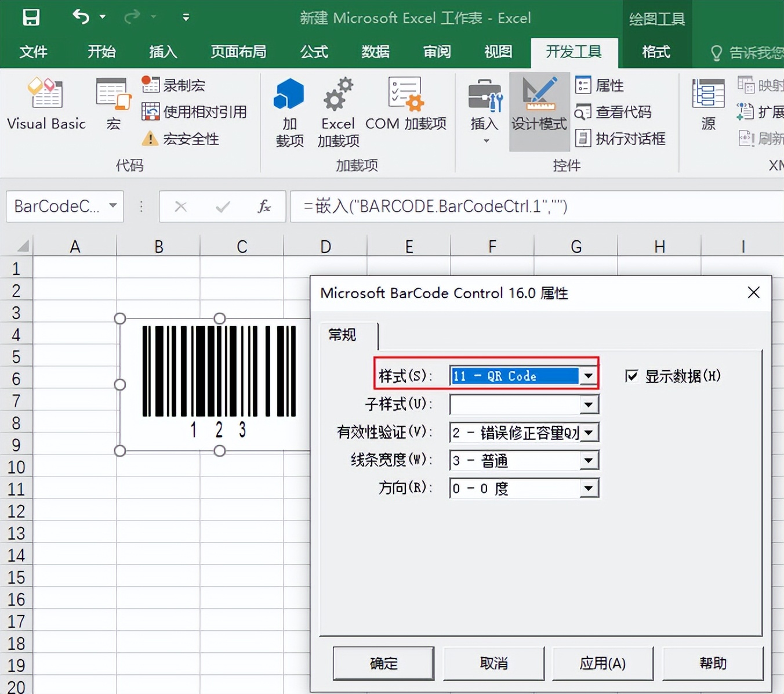Toggle Use Relative References (使用相对引用)

(x=194, y=111)
